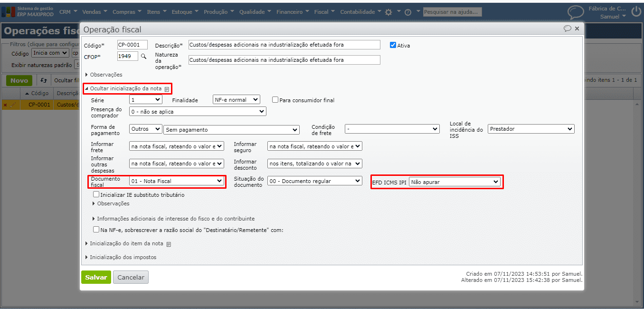The image size is (644, 309).
Task: Open the Finalidade dropdown
Action: click(x=237, y=100)
